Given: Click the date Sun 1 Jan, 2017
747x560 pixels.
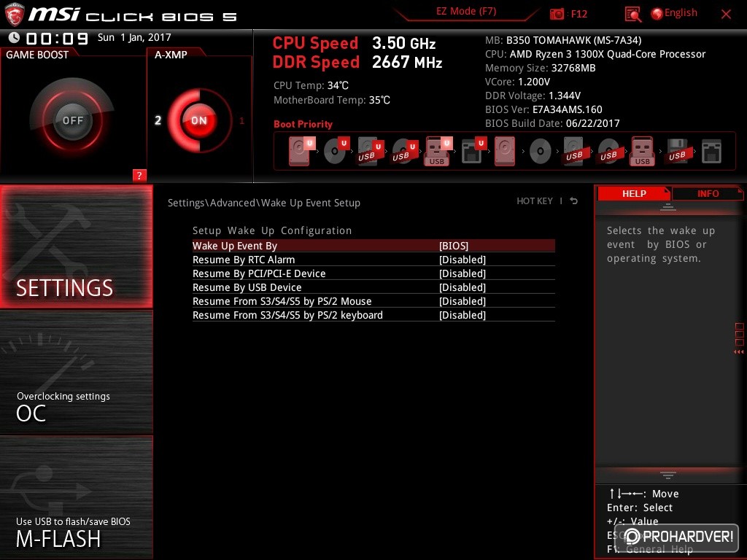Looking at the screenshot, I should [x=134, y=37].
